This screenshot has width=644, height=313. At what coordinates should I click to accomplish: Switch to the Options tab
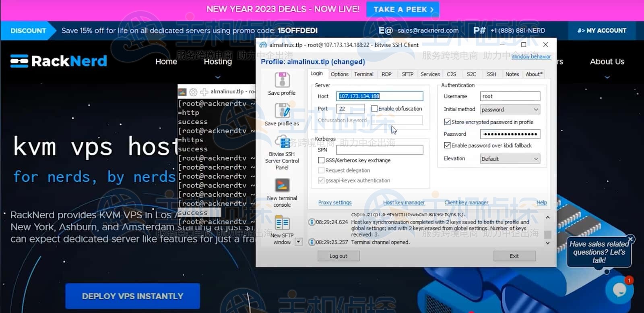click(339, 74)
